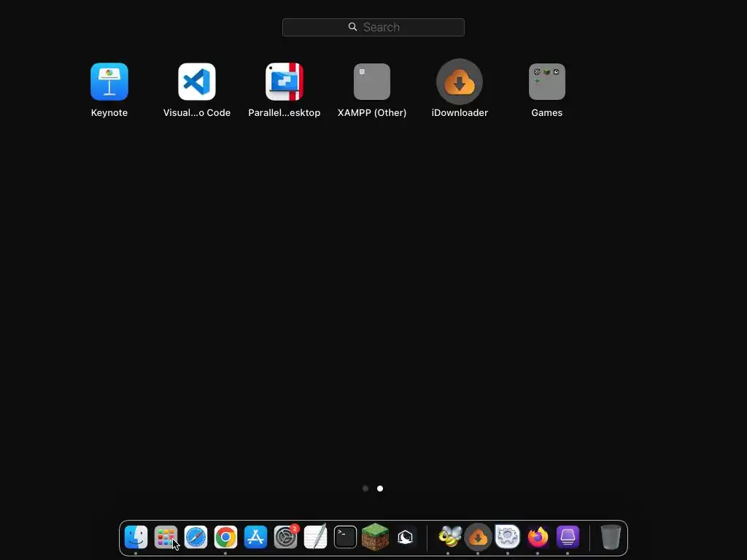Click the "iDownloader" label text

pos(460,113)
